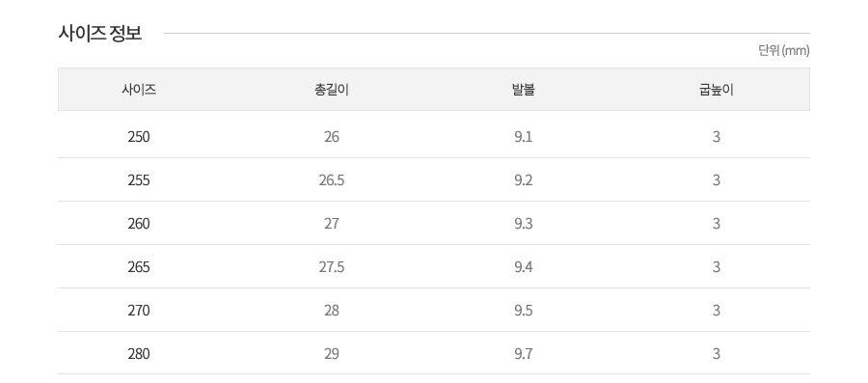The height and width of the screenshot is (383, 868).
Task: Select the 사이즈 column header
Action: tap(139, 90)
